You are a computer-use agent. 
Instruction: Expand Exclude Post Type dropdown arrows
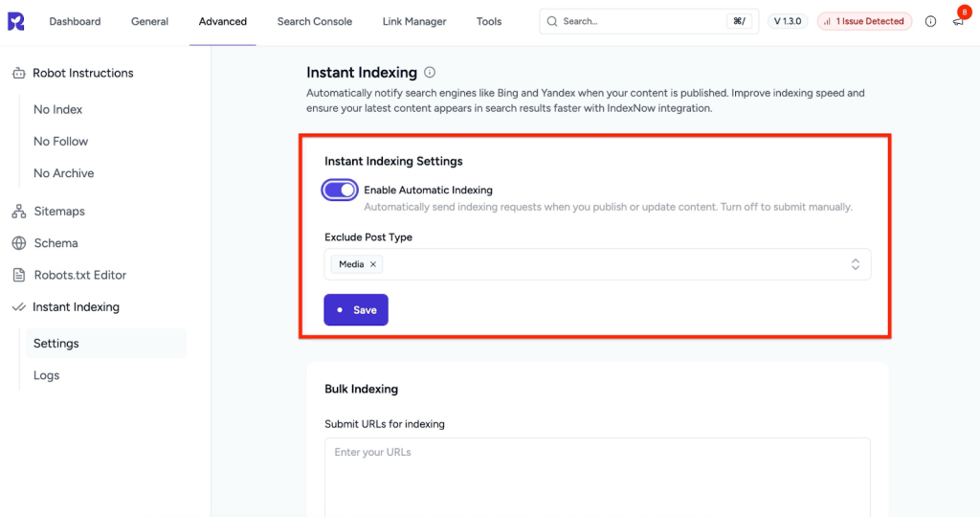[x=855, y=264]
